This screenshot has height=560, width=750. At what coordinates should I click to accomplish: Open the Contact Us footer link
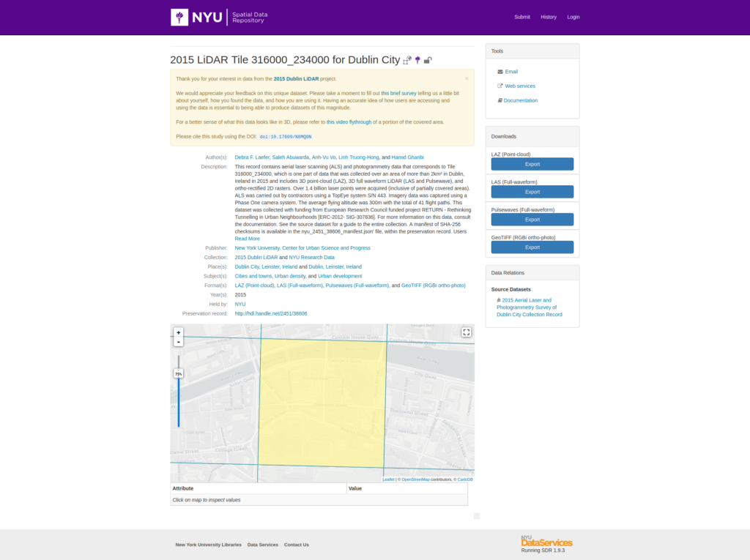coord(297,545)
